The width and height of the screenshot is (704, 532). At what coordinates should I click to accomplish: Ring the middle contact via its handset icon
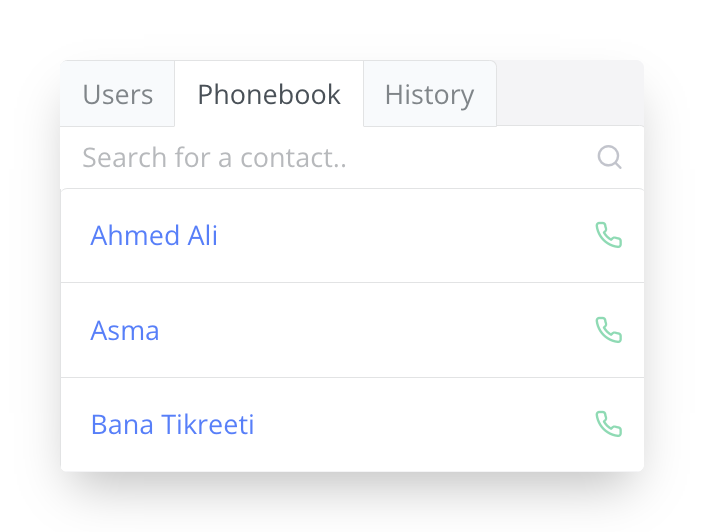608,330
